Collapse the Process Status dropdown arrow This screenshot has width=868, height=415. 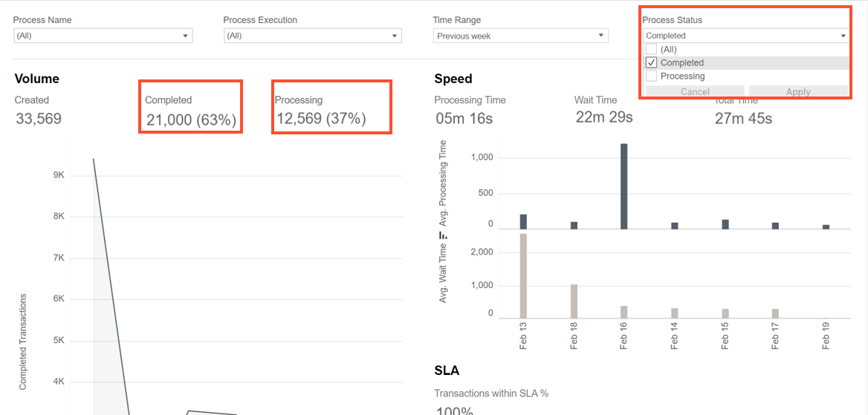click(x=843, y=36)
